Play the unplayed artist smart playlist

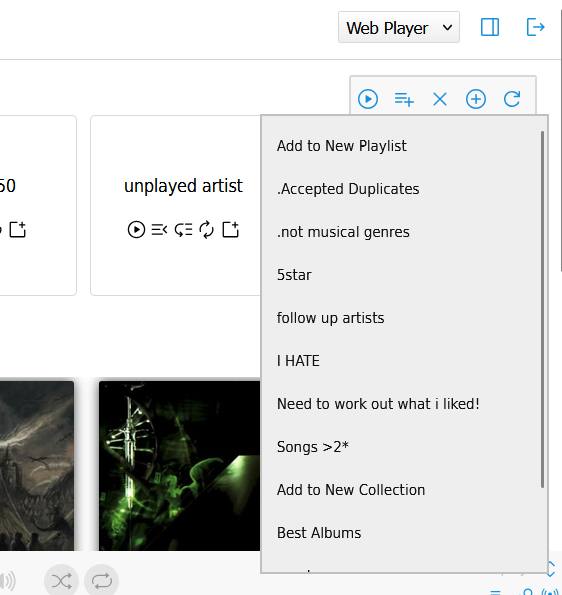[x=136, y=230]
